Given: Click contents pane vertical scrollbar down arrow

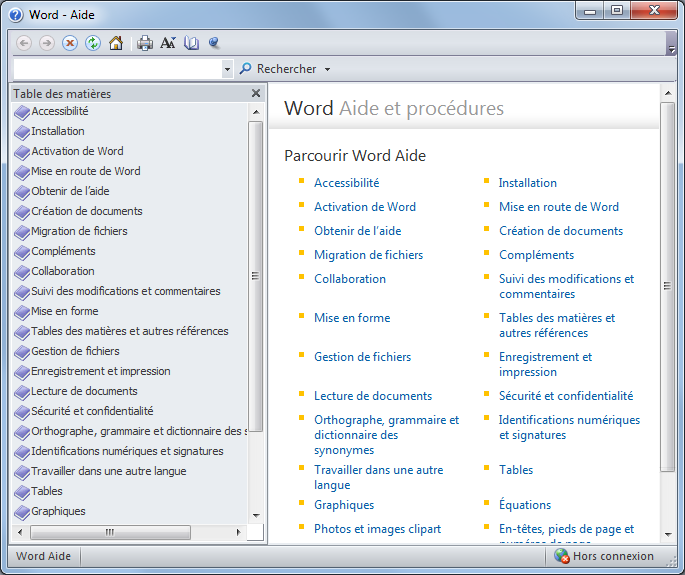Looking at the screenshot, I should [256, 516].
